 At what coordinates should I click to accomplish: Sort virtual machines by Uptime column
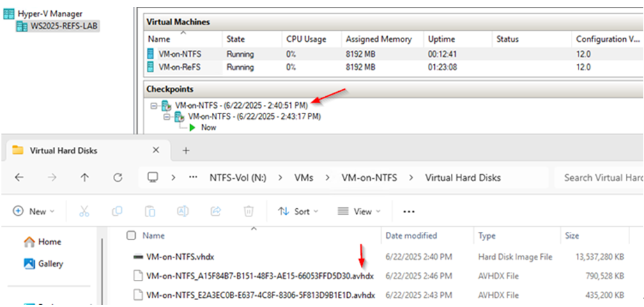point(441,40)
